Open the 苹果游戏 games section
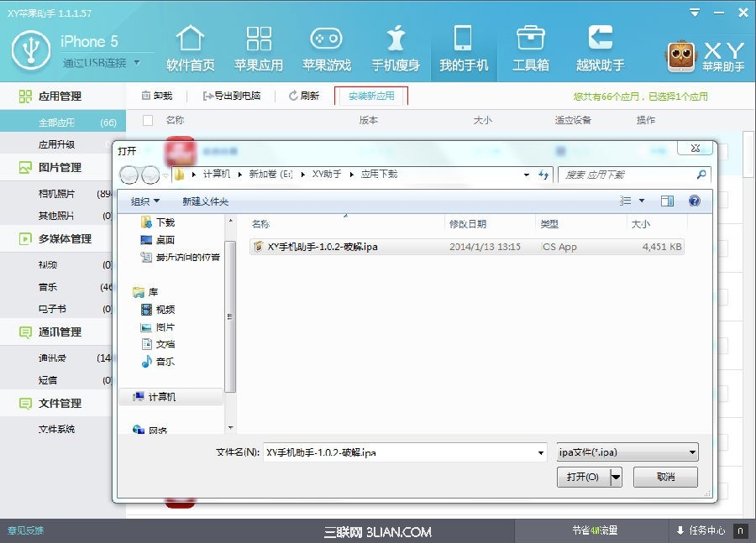 tap(327, 49)
